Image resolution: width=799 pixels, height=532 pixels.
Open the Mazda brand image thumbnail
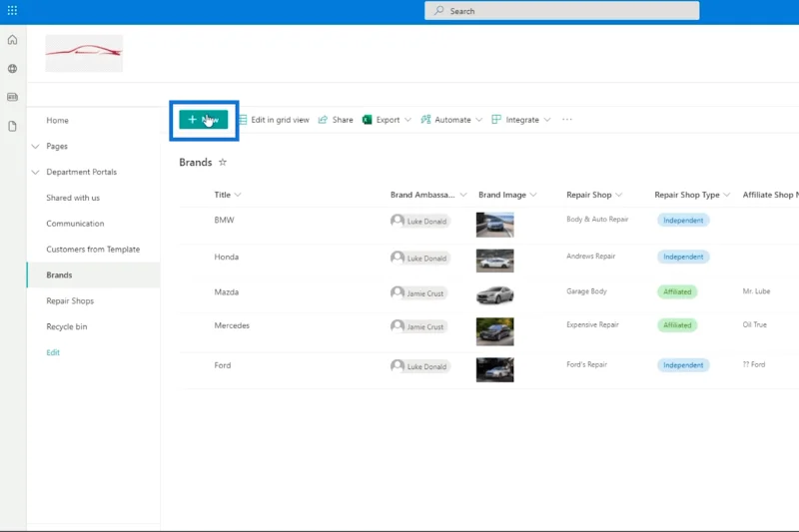tap(494, 294)
